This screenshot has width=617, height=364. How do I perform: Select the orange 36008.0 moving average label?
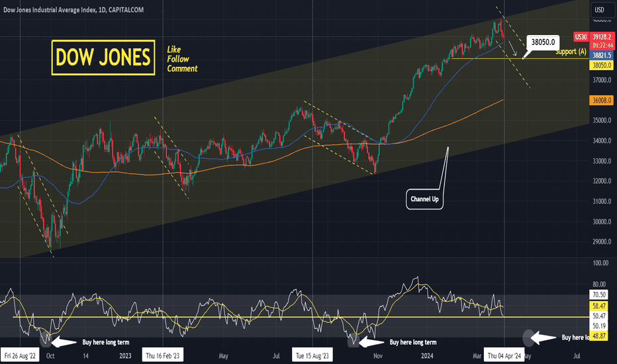[602, 101]
